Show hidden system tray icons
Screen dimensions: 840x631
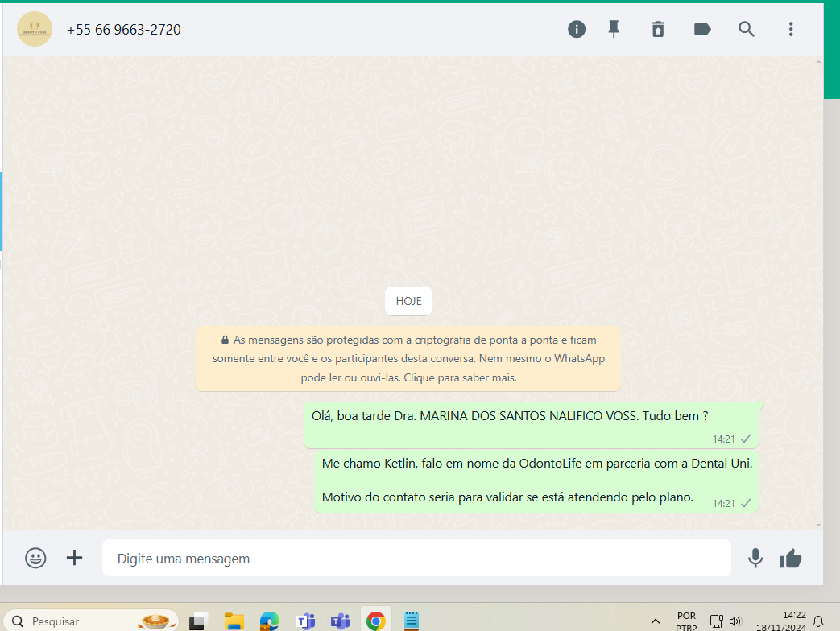(x=656, y=621)
